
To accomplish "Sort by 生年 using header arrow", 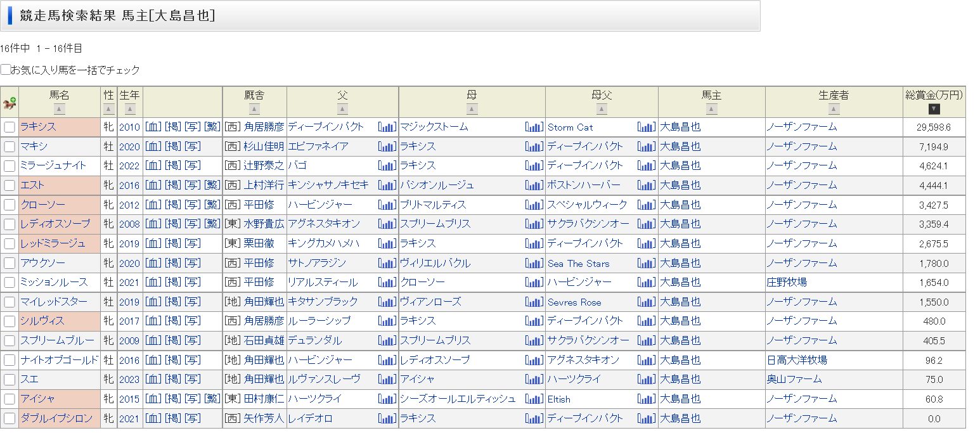I will (x=130, y=109).
